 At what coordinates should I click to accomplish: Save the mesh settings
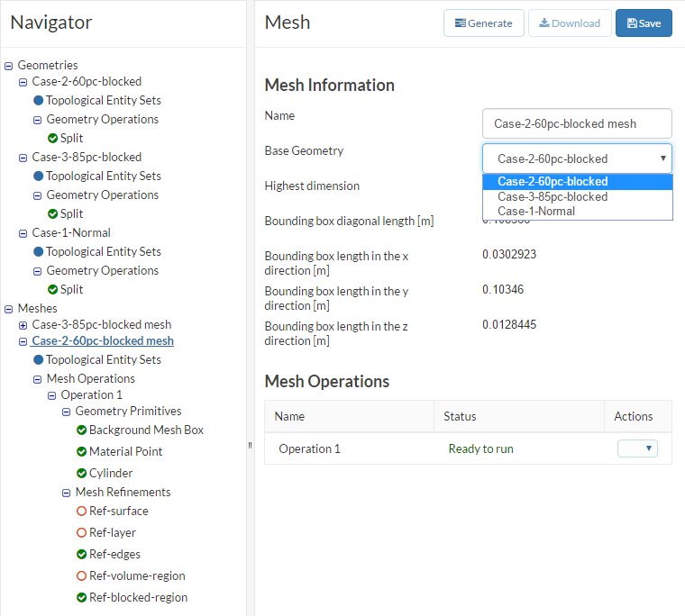644,23
